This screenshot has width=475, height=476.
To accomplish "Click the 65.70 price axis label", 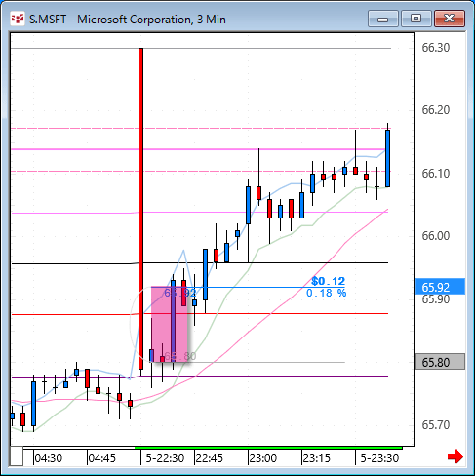I will pyautogui.click(x=436, y=424).
